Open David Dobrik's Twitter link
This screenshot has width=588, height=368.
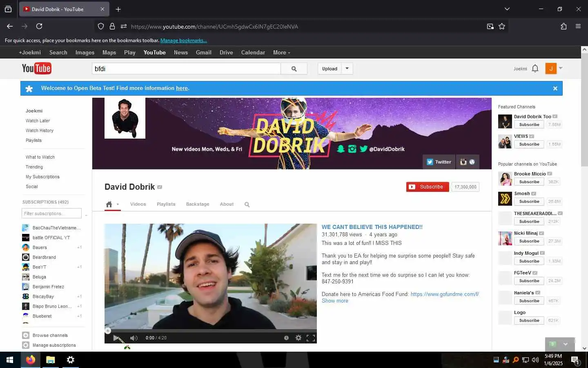pos(439,162)
